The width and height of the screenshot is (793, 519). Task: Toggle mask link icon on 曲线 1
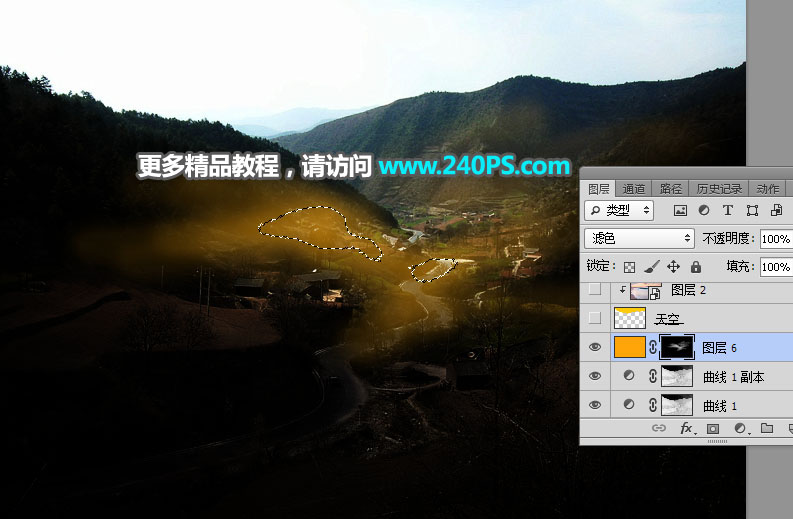pos(653,405)
